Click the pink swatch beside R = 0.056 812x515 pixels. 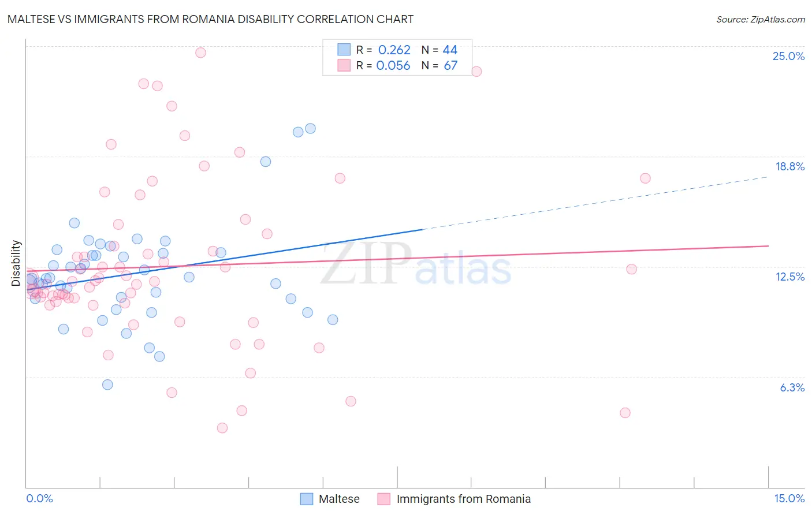pyautogui.click(x=344, y=65)
